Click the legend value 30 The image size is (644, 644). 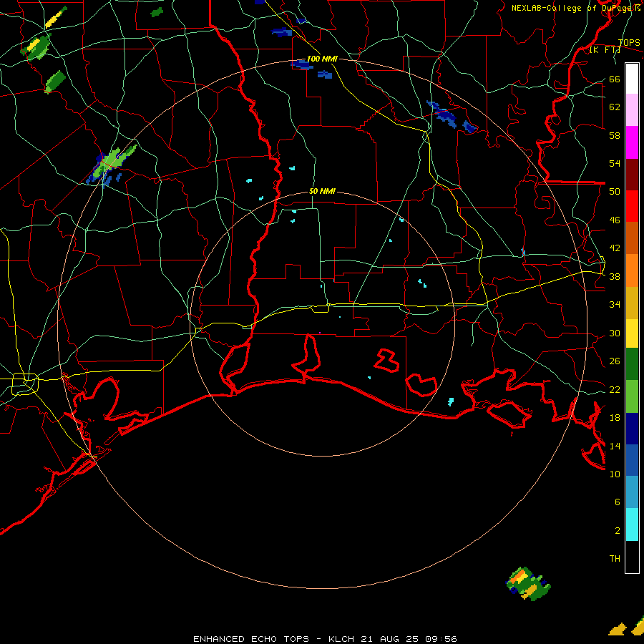[x=615, y=333]
